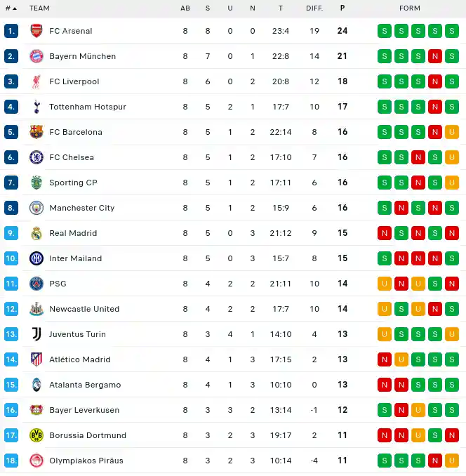Image resolution: width=466 pixels, height=476 pixels.
Task: Open the Inter Mailand crest icon
Action: point(36,258)
